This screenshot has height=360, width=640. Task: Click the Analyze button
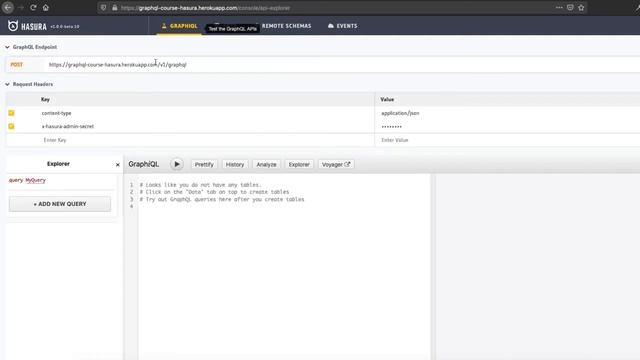tap(266, 164)
